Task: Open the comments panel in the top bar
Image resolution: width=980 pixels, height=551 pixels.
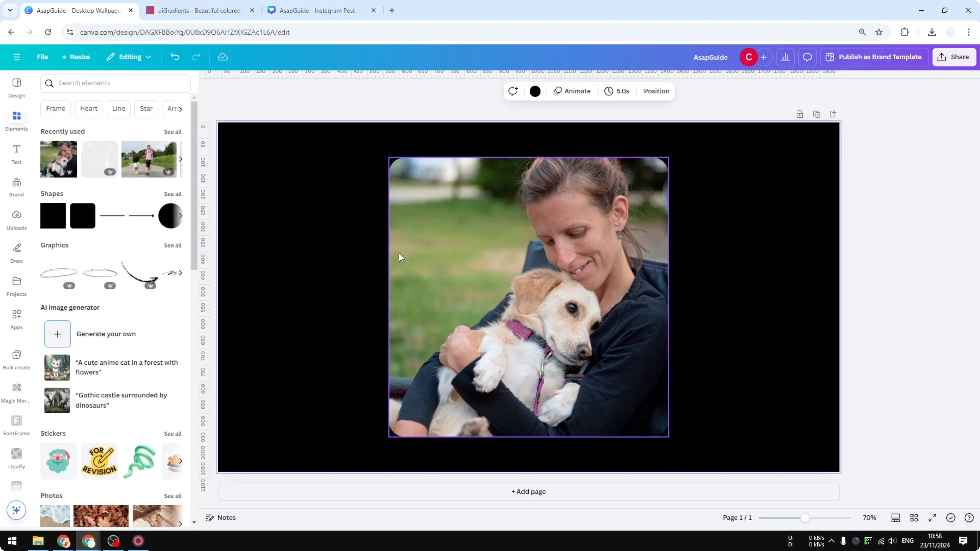Action: (x=807, y=57)
